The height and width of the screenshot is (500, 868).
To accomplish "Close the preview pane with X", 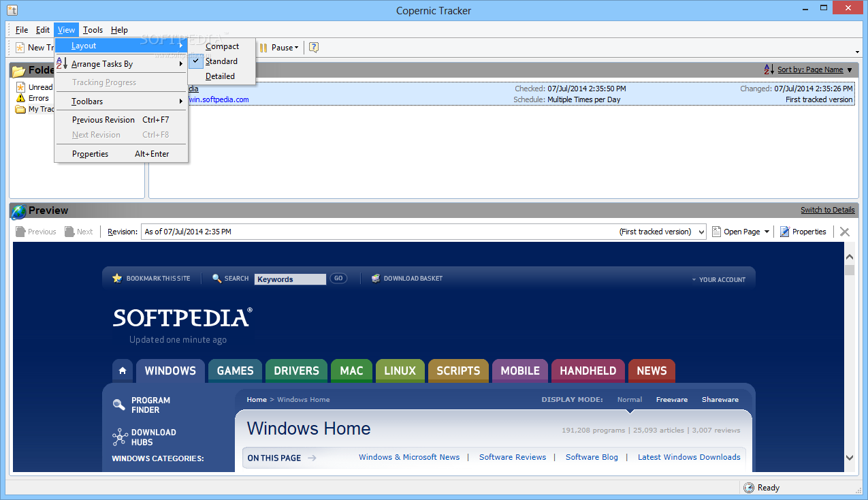I will 845,232.
